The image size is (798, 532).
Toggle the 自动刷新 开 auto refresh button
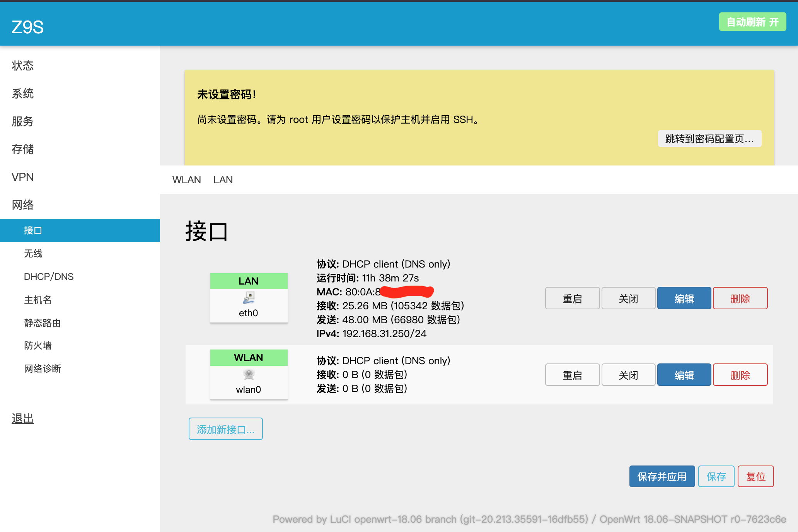coord(752,22)
